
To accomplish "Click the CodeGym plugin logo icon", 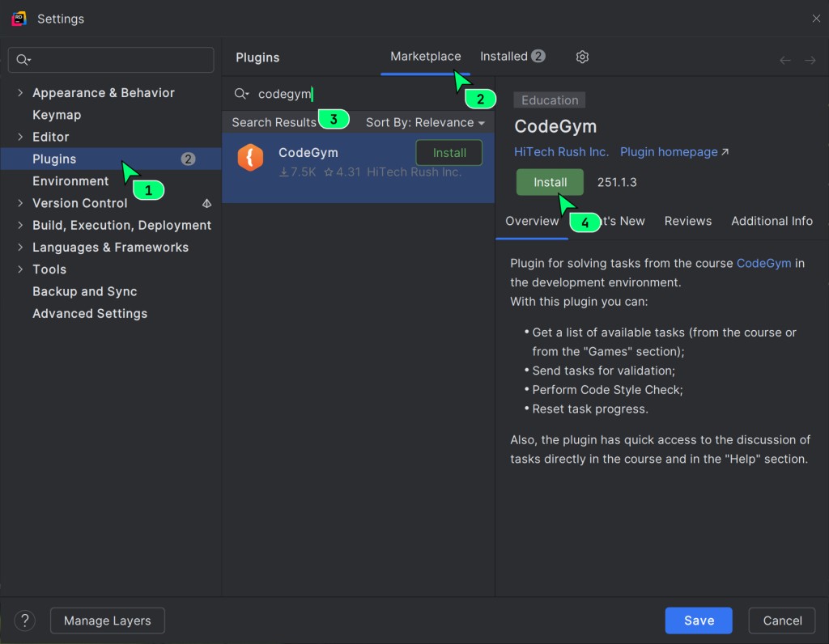I will tap(250, 158).
